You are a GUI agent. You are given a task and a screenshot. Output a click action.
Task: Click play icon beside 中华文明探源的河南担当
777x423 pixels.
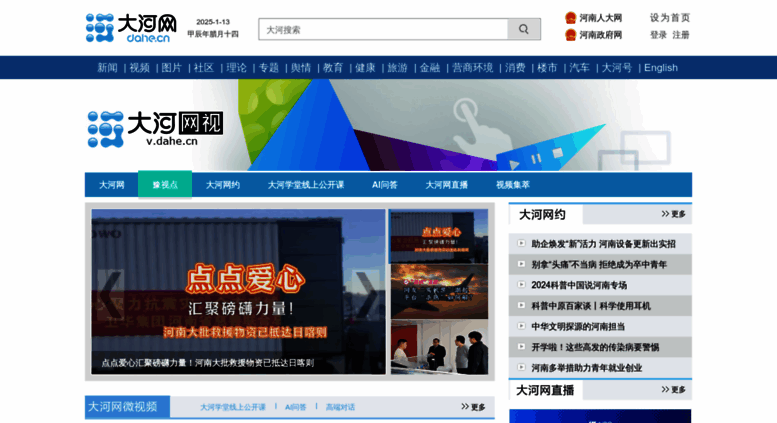pyautogui.click(x=521, y=326)
